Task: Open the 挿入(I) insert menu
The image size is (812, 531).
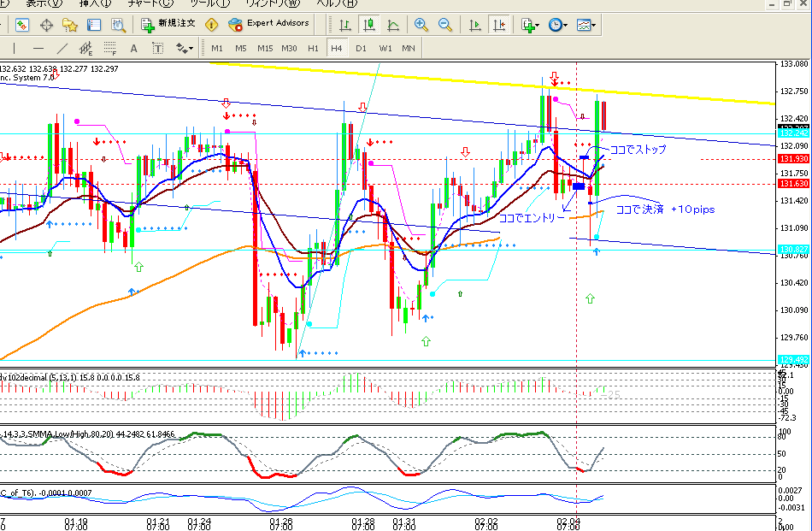Action: (95, 3)
